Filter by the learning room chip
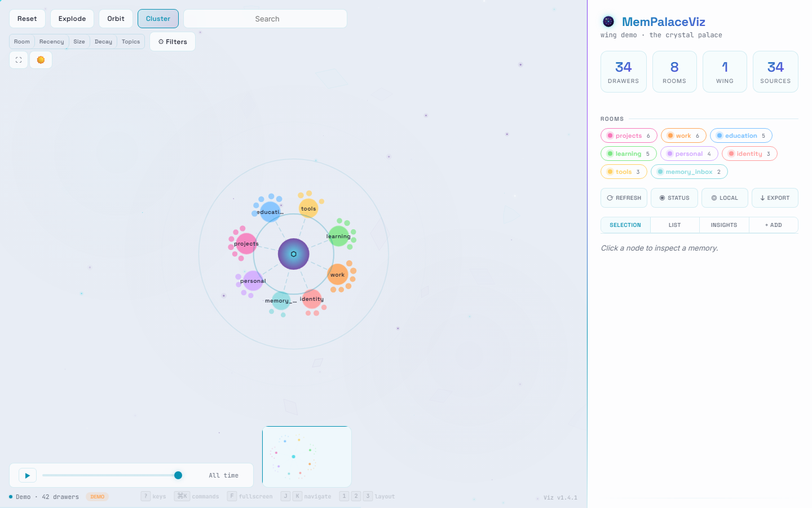This screenshot has height=508, width=812. [x=628, y=154]
